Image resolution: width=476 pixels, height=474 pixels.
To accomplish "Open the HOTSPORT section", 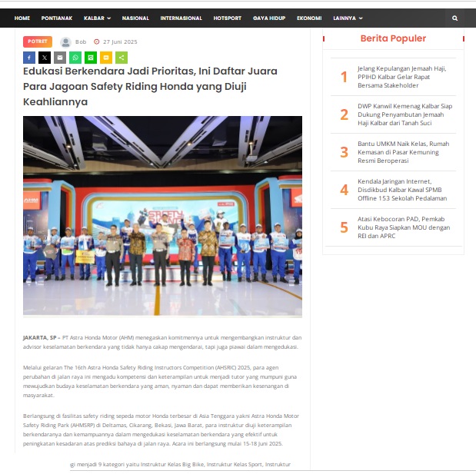I will (228, 18).
